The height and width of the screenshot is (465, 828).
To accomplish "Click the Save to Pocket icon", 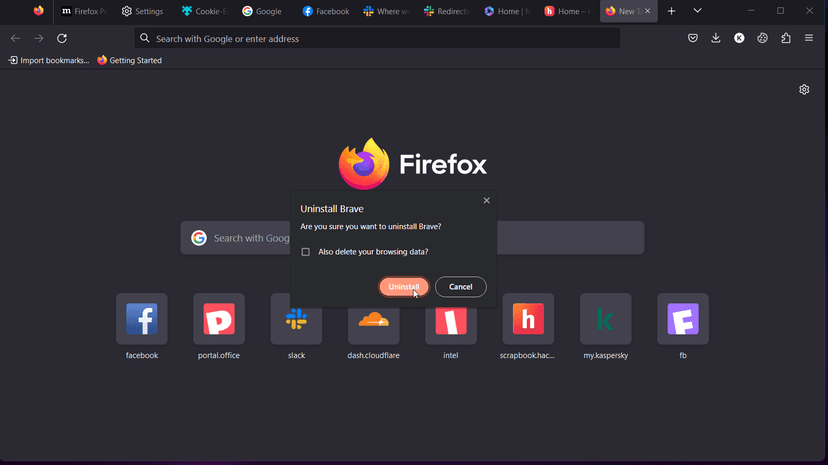I will (x=692, y=38).
